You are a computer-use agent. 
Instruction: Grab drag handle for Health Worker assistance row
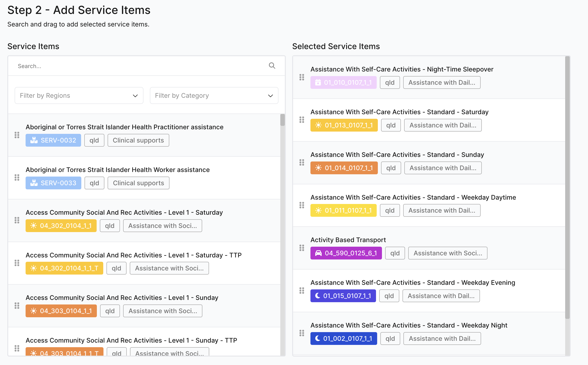click(17, 178)
